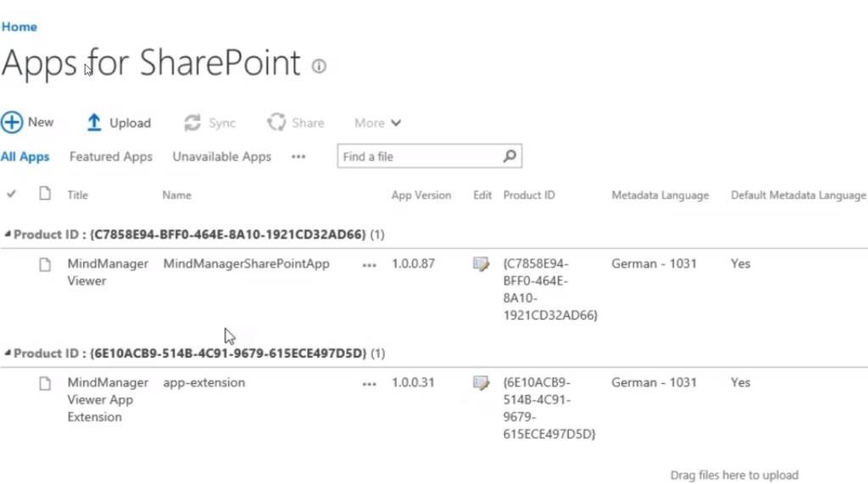Click German - 1031 in MindManagerSharePointApp row
This screenshot has width=868, height=484.
point(654,264)
